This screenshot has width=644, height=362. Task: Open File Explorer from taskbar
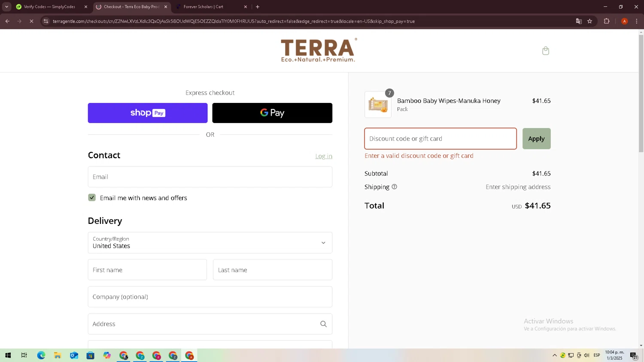(57, 356)
